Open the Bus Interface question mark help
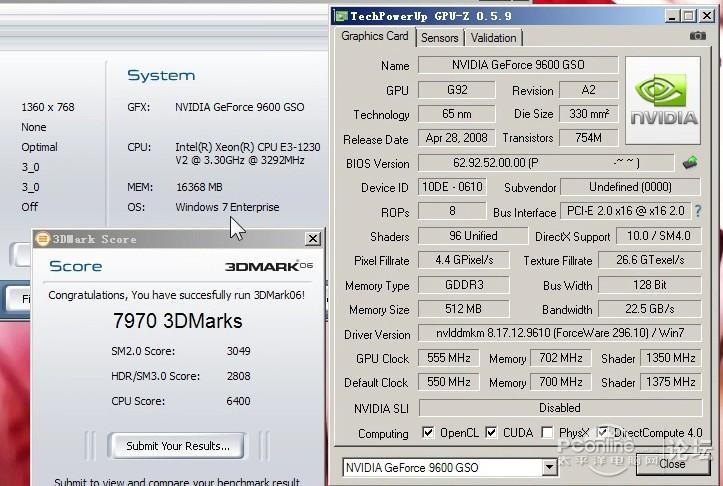 (x=698, y=211)
